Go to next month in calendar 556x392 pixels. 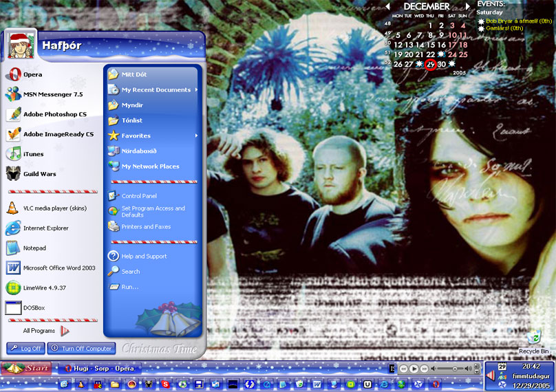[468, 6]
